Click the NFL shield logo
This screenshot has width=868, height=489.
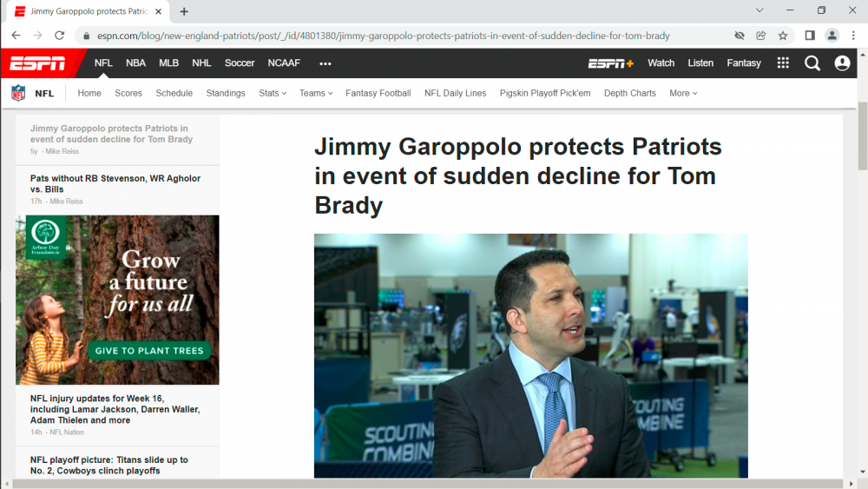pos(18,93)
